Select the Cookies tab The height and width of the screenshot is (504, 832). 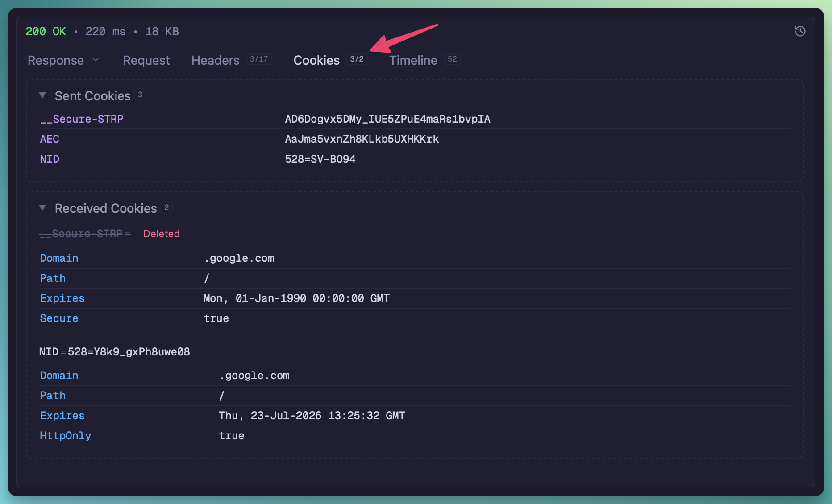pyautogui.click(x=316, y=60)
